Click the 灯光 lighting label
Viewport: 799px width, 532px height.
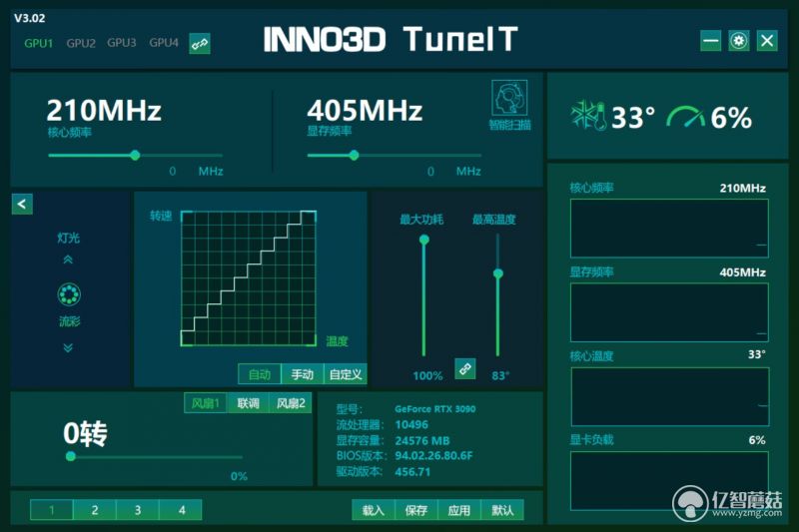click(68, 238)
